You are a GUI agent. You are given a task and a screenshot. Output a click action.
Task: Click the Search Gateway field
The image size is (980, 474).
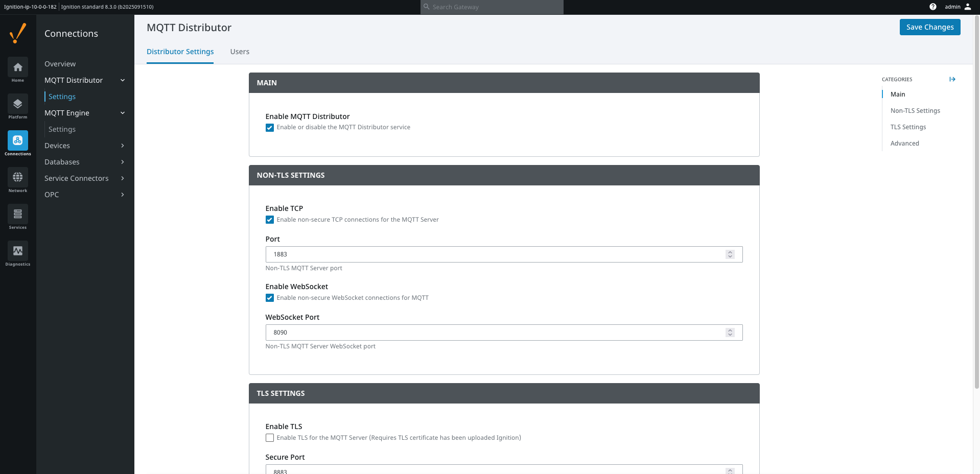(492, 7)
